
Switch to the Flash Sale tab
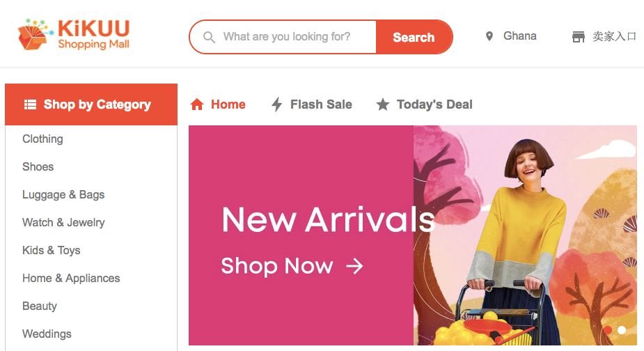tap(312, 104)
